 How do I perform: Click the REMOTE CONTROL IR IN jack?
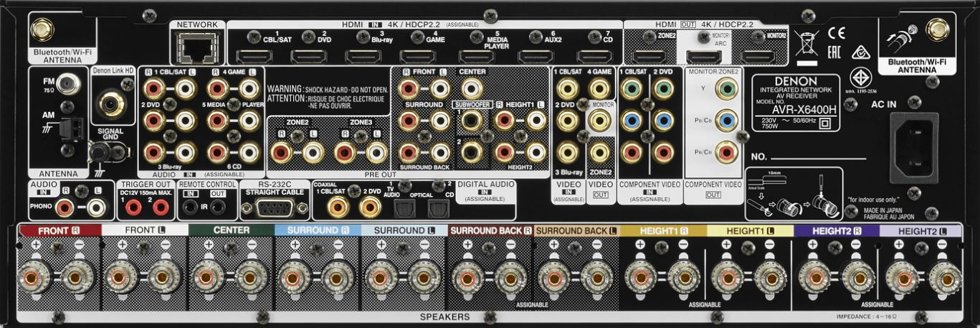pyautogui.click(x=190, y=208)
